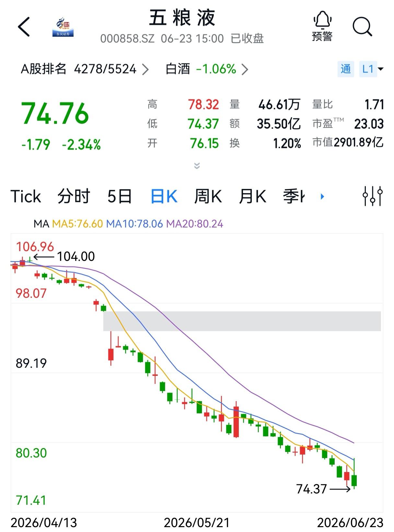Tap the 市盈TTM value 23.03
The image size is (394, 532).
point(369,124)
